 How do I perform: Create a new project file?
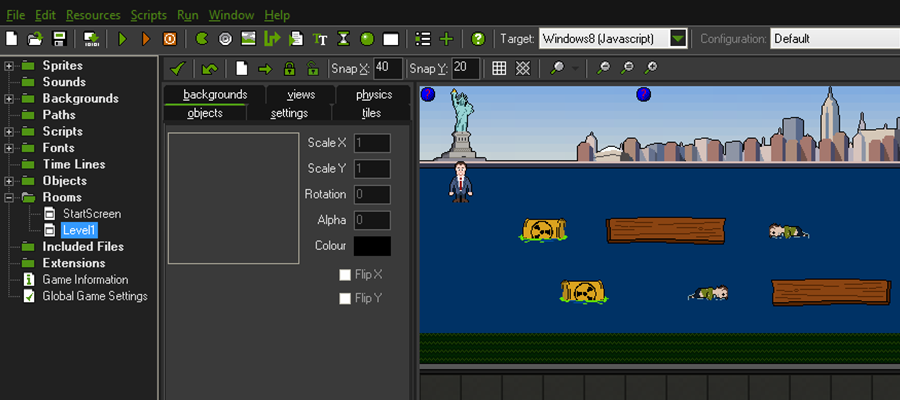tap(11, 39)
